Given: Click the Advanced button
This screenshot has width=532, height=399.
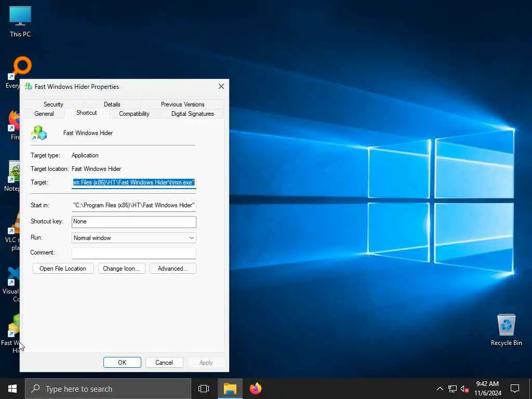Looking at the screenshot, I should click(172, 269).
